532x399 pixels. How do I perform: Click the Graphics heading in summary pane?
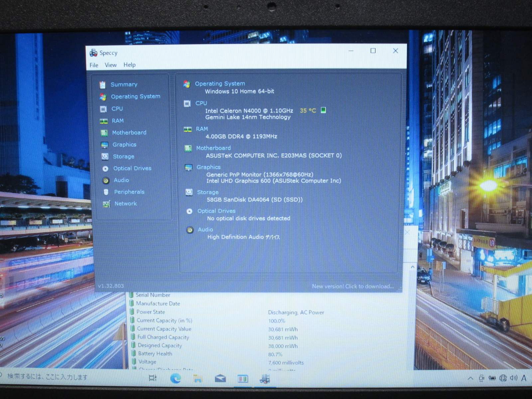coord(208,167)
